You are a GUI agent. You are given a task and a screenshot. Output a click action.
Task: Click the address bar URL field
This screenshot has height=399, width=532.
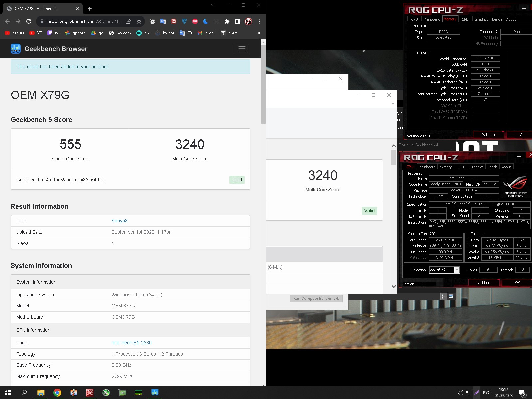click(x=85, y=21)
